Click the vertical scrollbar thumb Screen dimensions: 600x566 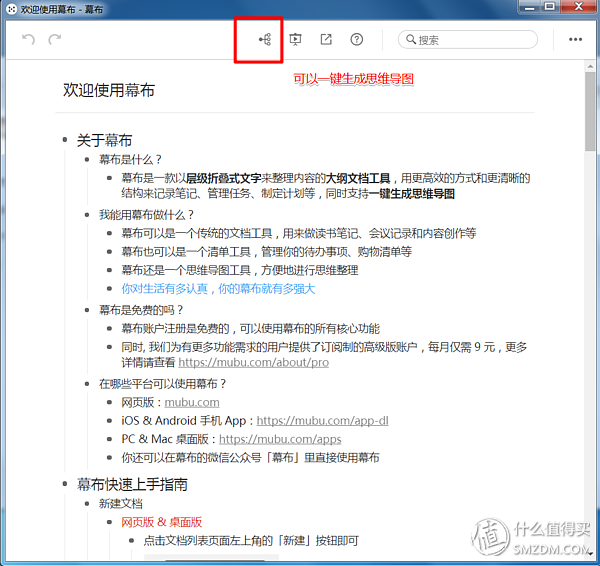[x=590, y=111]
